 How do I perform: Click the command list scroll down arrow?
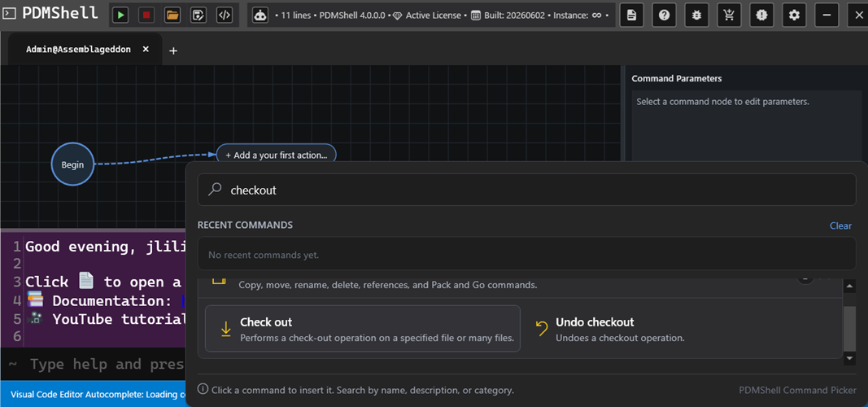[849, 359]
